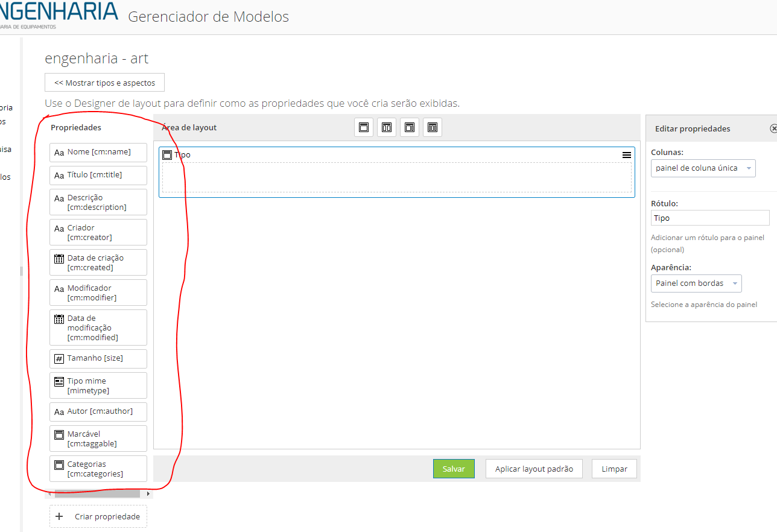Click the scrollbar right arrow under properties
The height and width of the screenshot is (532, 777).
pos(148,493)
